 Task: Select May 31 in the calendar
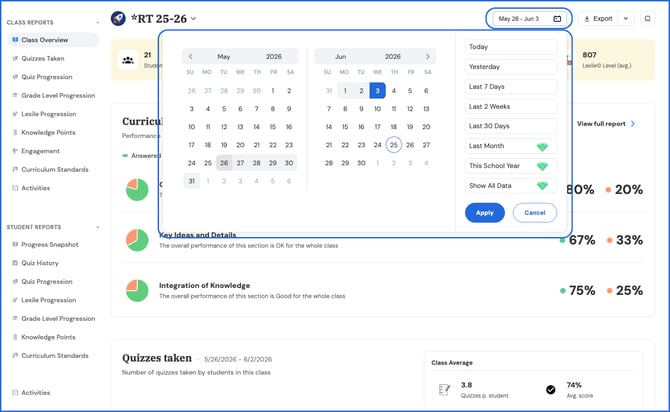(x=191, y=181)
